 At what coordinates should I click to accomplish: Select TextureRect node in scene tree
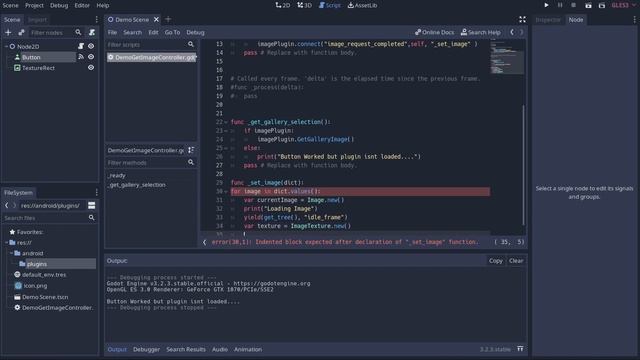click(38, 68)
